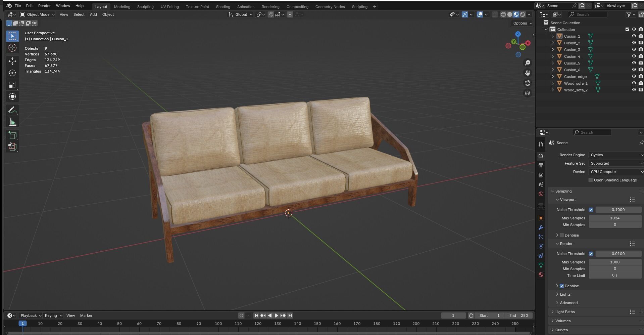Screen dimensions: 644x335
Task: Open the Render Engine dropdown
Action: pyautogui.click(x=616, y=155)
